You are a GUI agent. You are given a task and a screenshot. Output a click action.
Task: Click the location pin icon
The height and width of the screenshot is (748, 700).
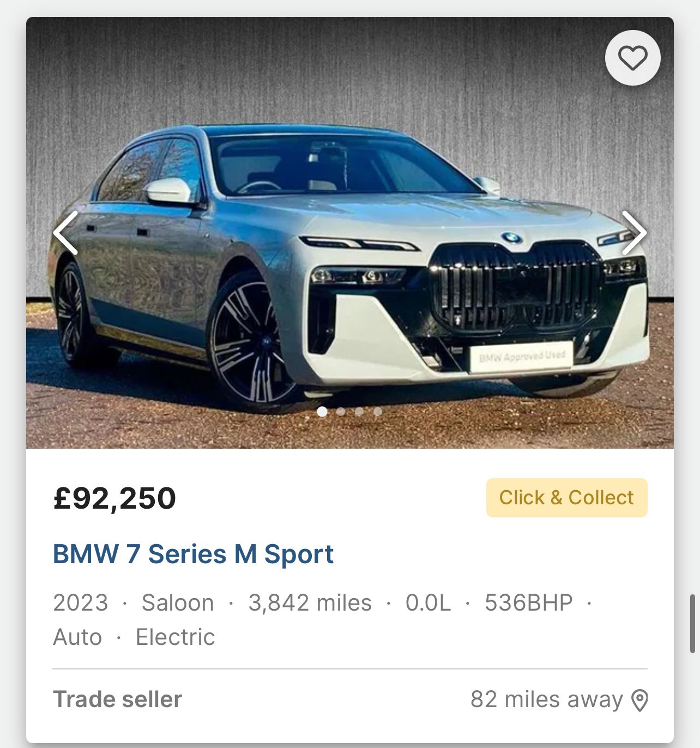[639, 700]
